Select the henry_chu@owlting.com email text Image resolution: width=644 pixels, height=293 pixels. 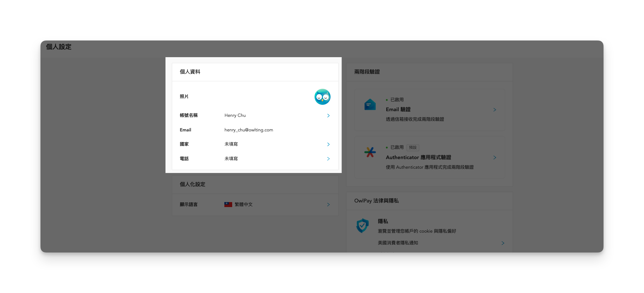[249, 130]
